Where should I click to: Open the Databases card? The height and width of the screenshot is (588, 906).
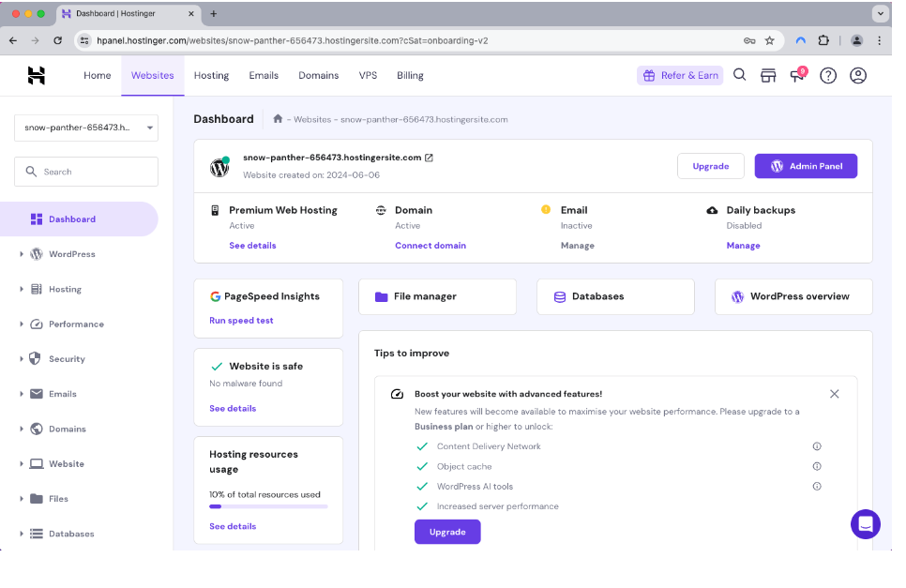pos(615,297)
